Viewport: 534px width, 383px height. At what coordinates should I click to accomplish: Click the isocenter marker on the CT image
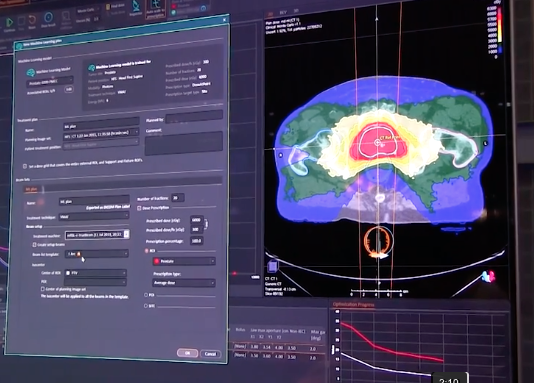pos(377,142)
